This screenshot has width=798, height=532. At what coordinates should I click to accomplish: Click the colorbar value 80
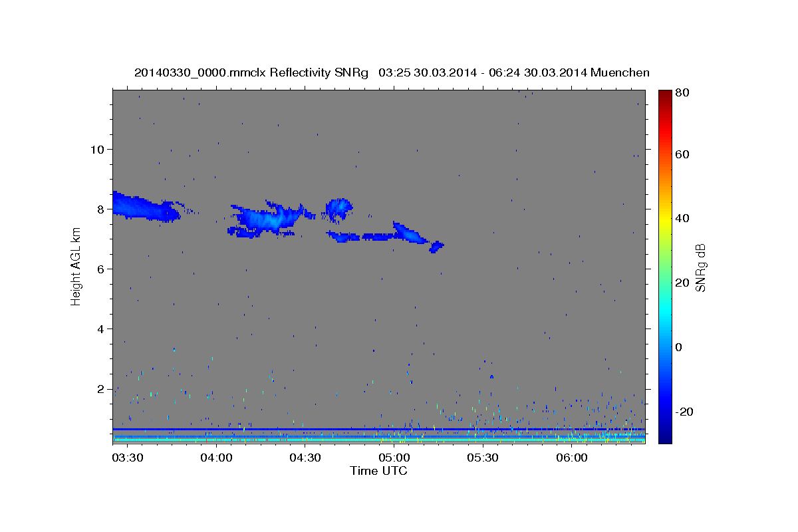(682, 93)
